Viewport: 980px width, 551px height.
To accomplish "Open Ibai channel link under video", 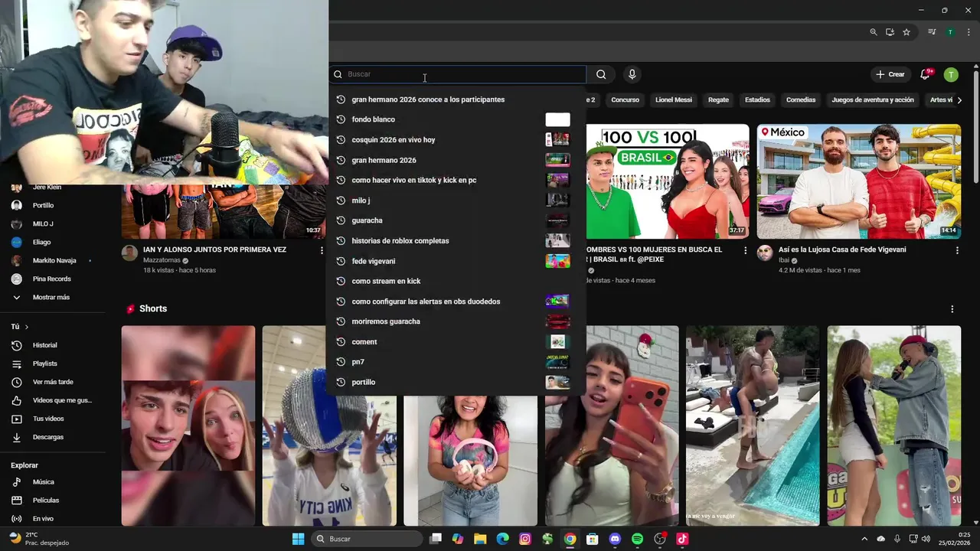I will (785, 260).
